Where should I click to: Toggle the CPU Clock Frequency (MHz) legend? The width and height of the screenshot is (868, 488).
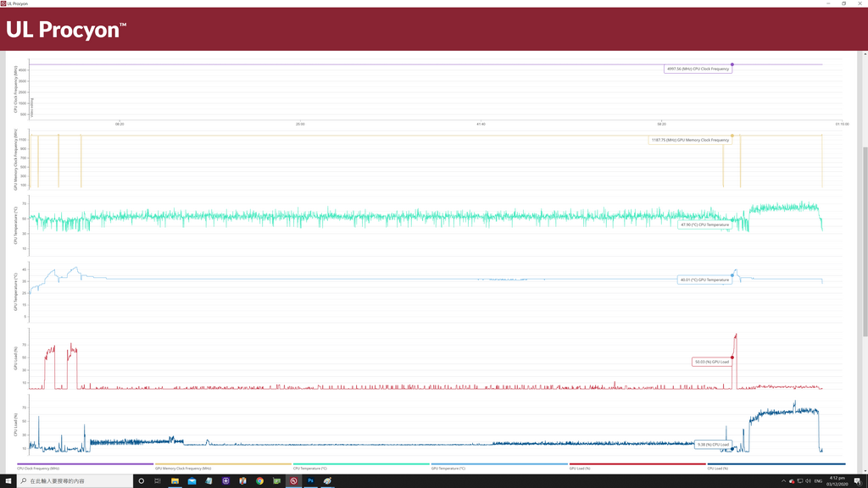tap(86, 467)
